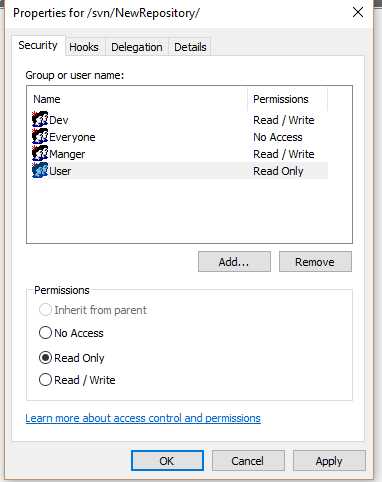Click the User group icon
This screenshot has width=382, height=482.
coord(40,170)
